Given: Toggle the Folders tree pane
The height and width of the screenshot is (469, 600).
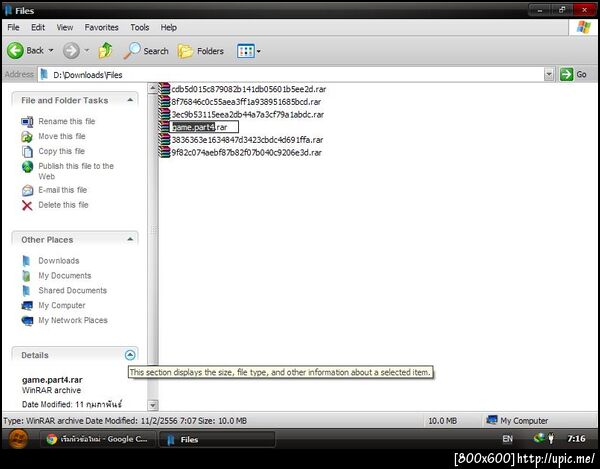Looking at the screenshot, I should coord(201,51).
